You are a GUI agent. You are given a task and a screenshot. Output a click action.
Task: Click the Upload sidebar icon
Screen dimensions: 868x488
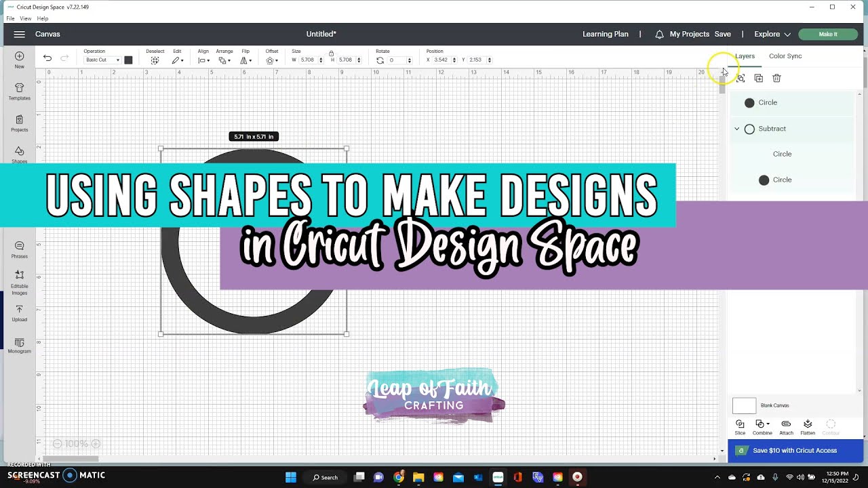19,313
